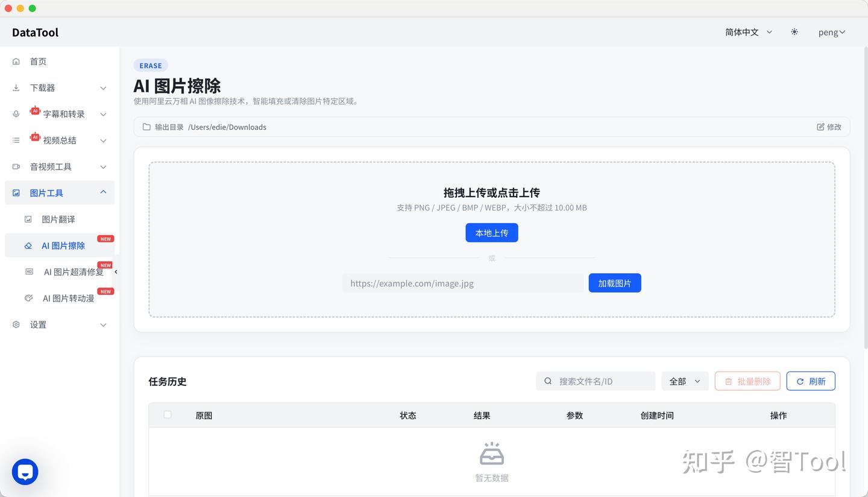Open the 简体中文 language dropdown
This screenshot has height=497, width=868.
click(x=749, y=32)
